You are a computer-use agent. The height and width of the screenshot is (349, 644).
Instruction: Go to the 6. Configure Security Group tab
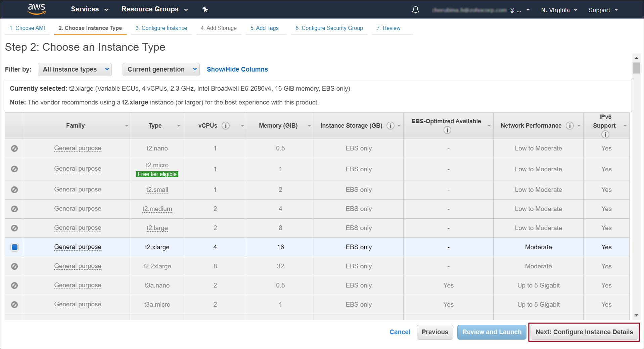329,28
